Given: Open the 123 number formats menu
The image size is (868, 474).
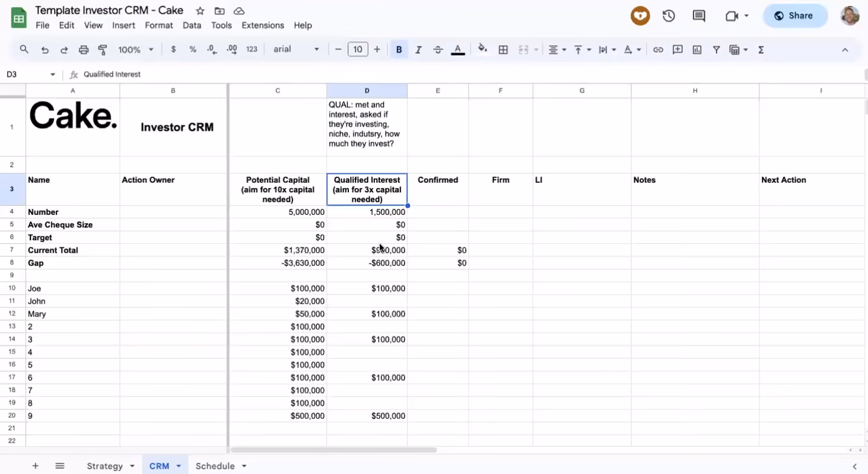Looking at the screenshot, I should coord(252,50).
